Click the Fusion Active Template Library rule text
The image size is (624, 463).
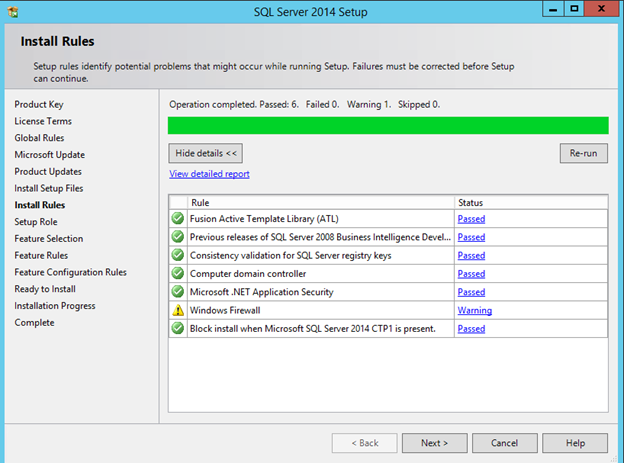[264, 219]
